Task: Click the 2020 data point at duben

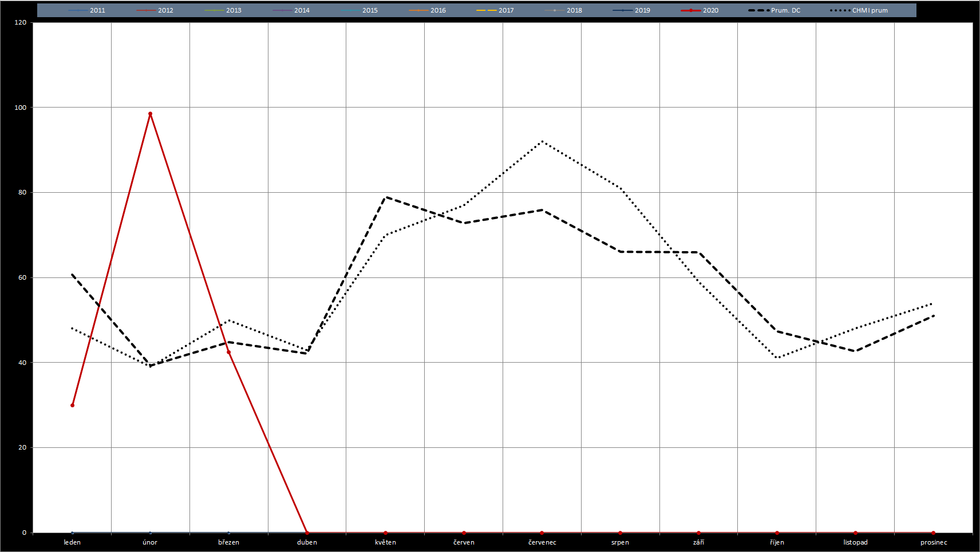Action: 307,533
